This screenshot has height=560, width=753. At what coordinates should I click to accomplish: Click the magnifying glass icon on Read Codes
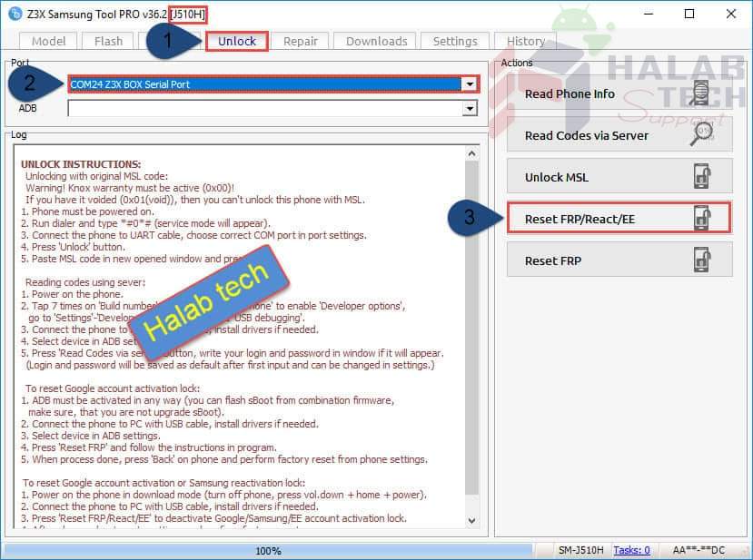(x=702, y=134)
